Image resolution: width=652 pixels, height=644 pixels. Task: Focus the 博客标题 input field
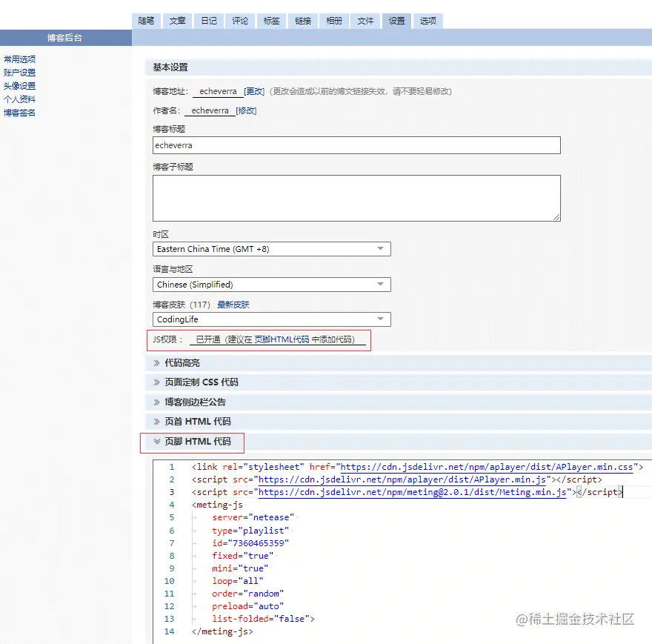(x=356, y=145)
